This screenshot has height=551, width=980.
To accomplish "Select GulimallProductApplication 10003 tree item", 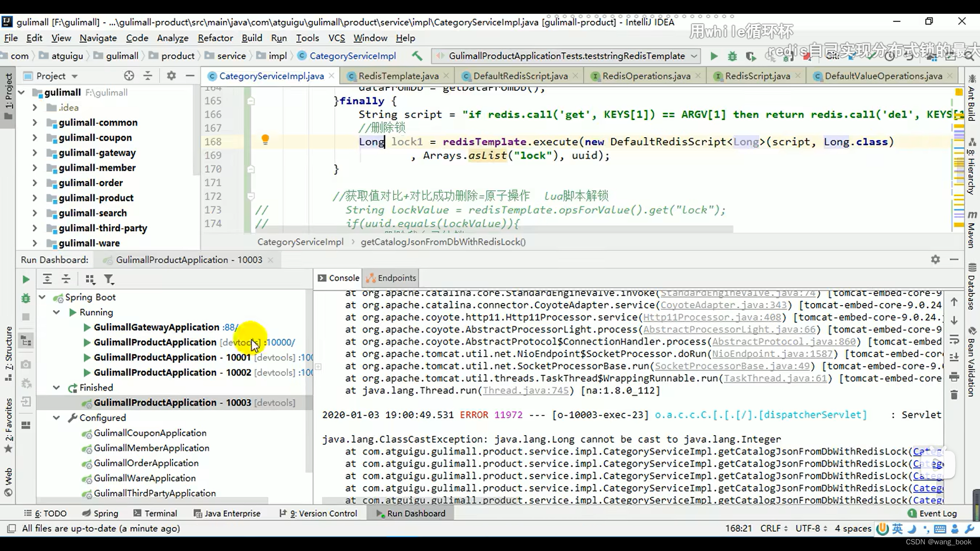I will (x=173, y=403).
